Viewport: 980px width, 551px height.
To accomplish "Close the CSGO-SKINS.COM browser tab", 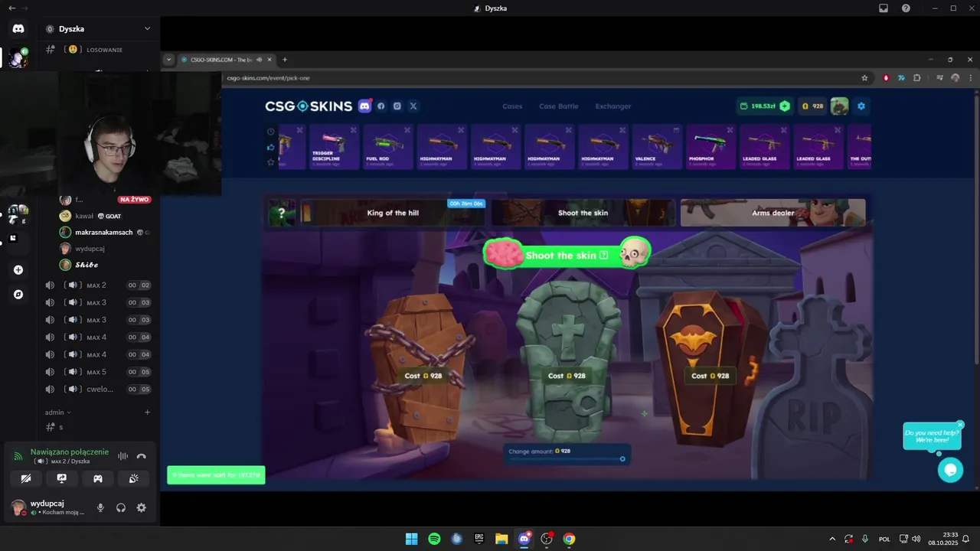I will 269,60.
